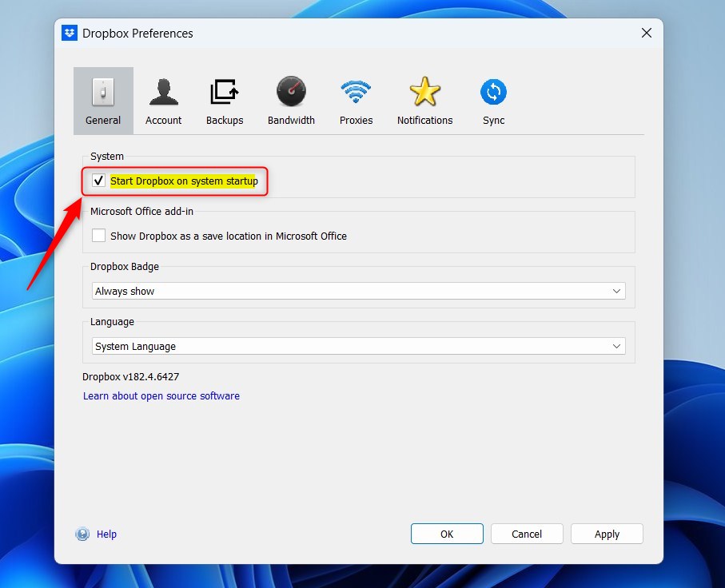This screenshot has height=588, width=725.
Task: Select the Backups icon
Action: 225,92
